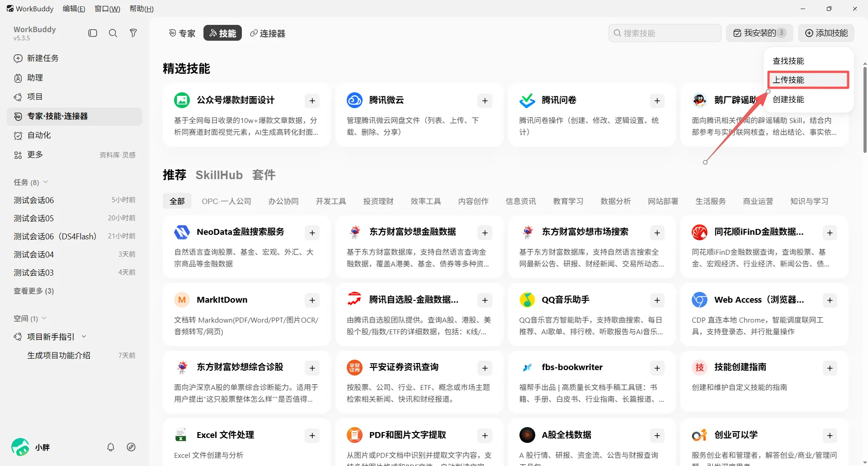The width and height of the screenshot is (868, 466).
Task: Add 东方财富妙想综合诊股 skill with plus
Action: click(312, 368)
